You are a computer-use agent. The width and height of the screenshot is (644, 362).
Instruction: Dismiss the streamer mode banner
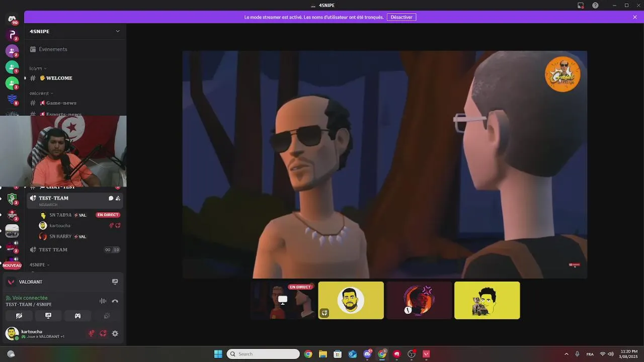click(x=635, y=17)
